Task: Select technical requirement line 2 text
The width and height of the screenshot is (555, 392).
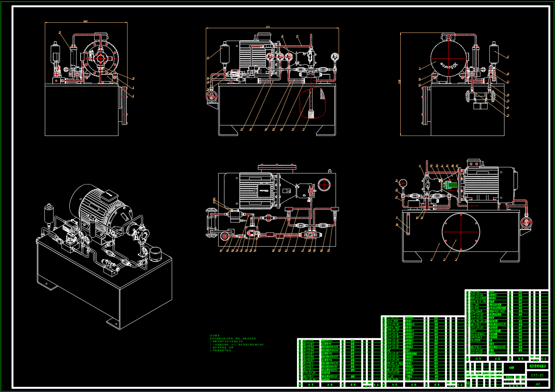Action: [226, 341]
